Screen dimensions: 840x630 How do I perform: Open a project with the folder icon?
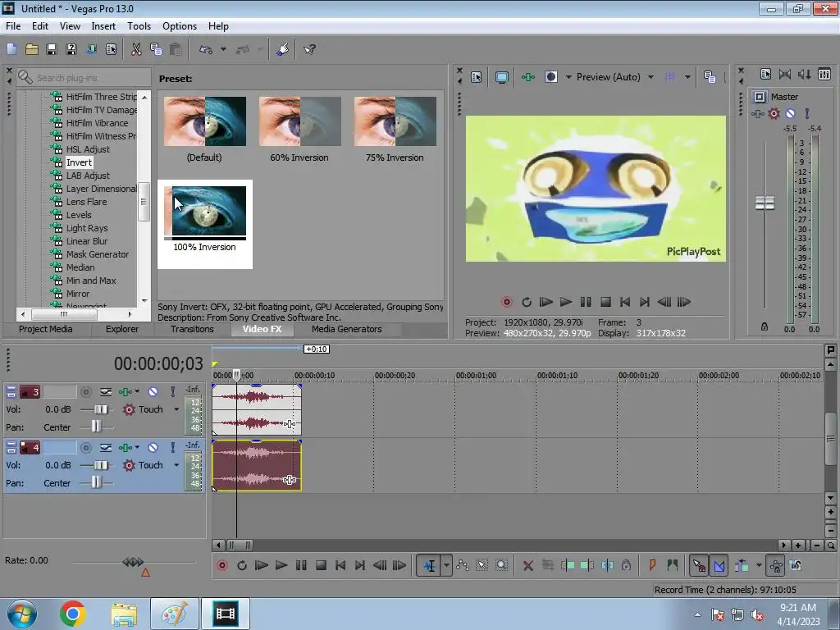click(32, 49)
